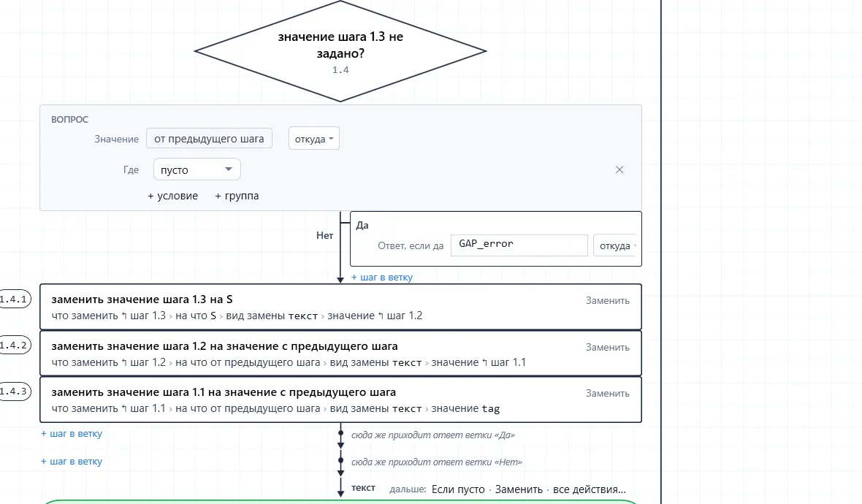Viewport: 862px width, 504px height.
Task: Click the 1.4.2 step number badge
Action: pyautogui.click(x=14, y=345)
